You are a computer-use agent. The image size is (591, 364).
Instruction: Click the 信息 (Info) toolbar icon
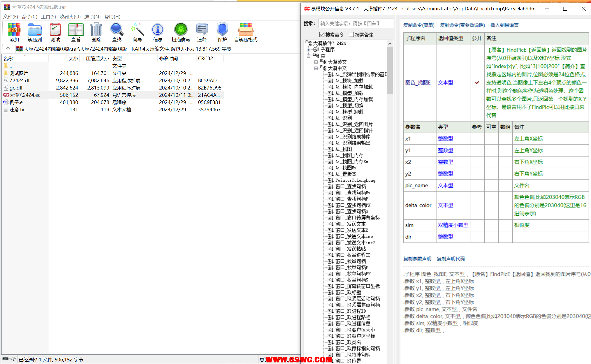158,32
